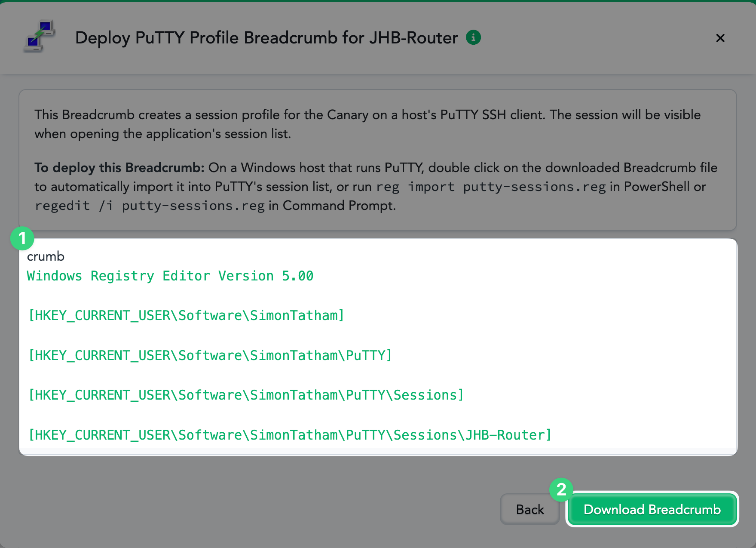The image size is (756, 548).
Task: Click the registry line ending in SimonTatham\PuTTY]
Action: click(x=210, y=356)
